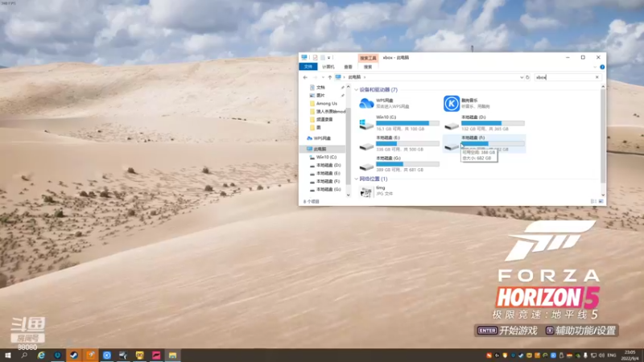Image resolution: width=644 pixels, height=362 pixels.
Task: Open File Explorer taskbar icon
Action: [172, 356]
